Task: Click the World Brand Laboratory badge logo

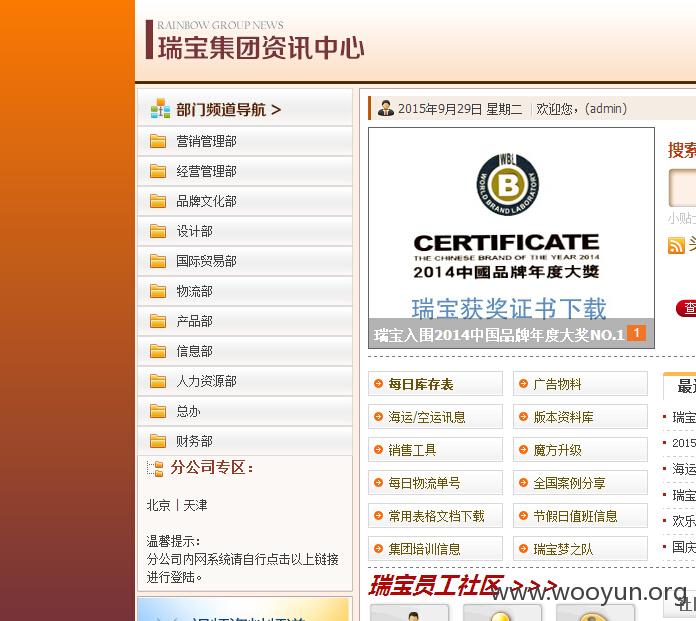Action: click(x=507, y=184)
